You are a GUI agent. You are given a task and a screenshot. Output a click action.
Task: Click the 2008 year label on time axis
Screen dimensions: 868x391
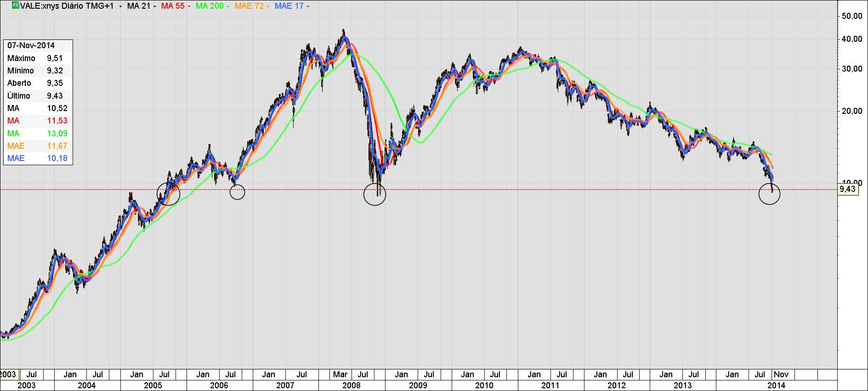(x=352, y=385)
